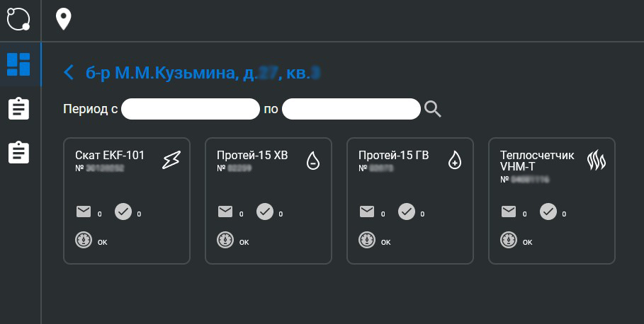Open the first clipboard report sidebar icon

(x=19, y=109)
